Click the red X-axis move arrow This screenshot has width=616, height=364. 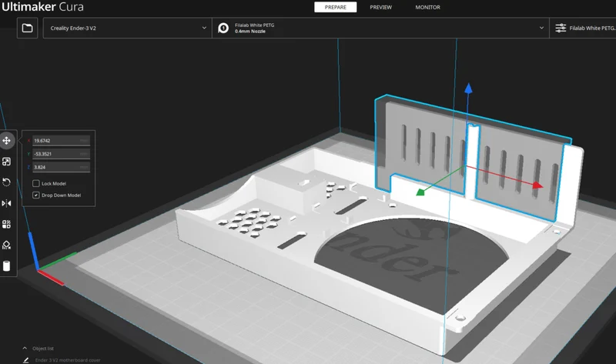(x=537, y=185)
